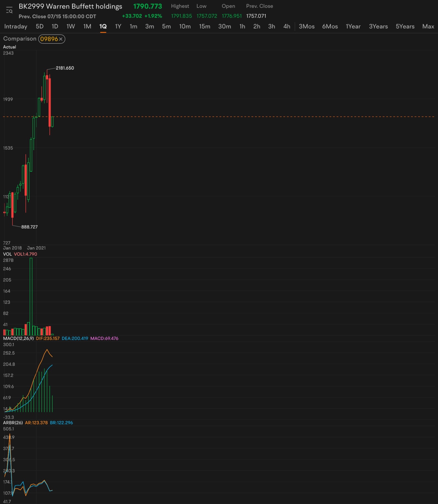This screenshot has height=504, width=438.
Task: Set the range to 5Years
Action: coord(405,27)
